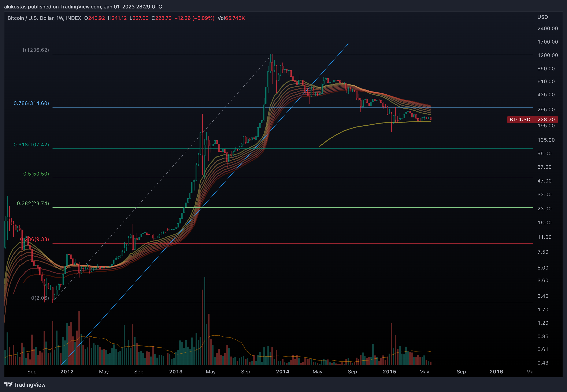This screenshot has height=392, width=567.
Task: Click the USD currency label on the price axis
Action: (543, 17)
